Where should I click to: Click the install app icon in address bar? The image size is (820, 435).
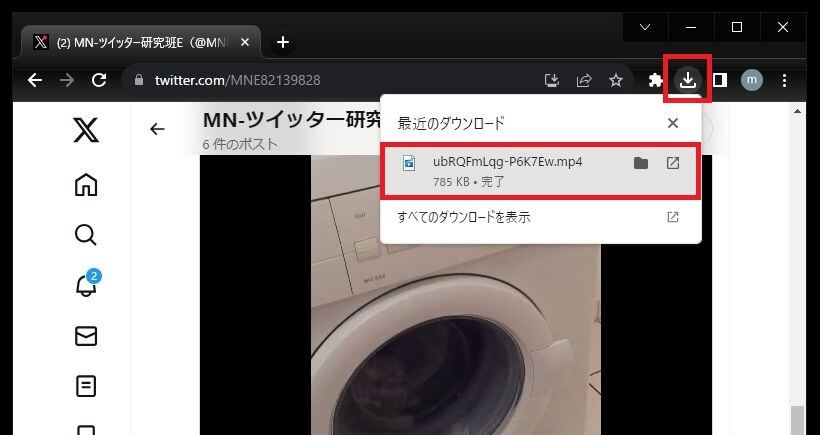pos(552,80)
